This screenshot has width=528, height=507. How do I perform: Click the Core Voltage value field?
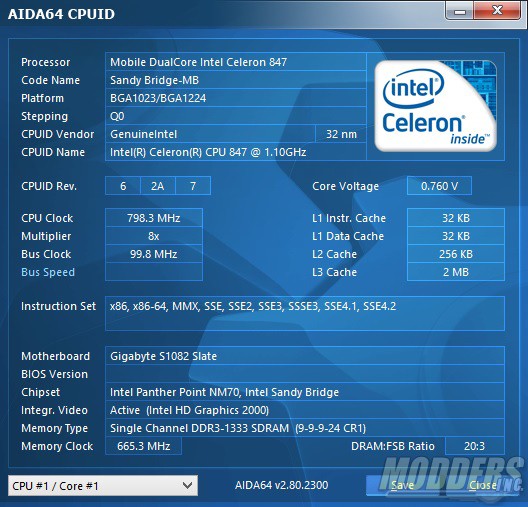pyautogui.click(x=439, y=186)
